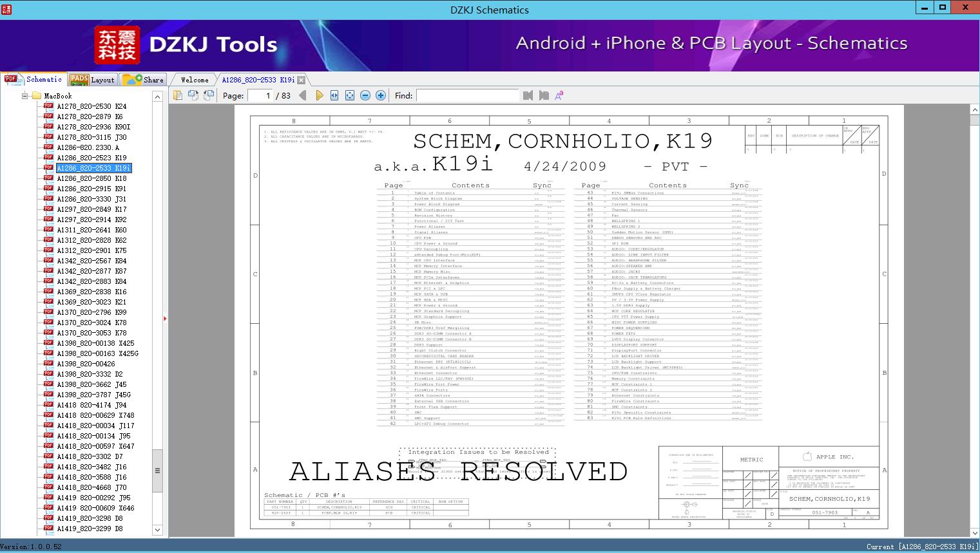
Task: Find the previous match icon
Action: point(528,95)
